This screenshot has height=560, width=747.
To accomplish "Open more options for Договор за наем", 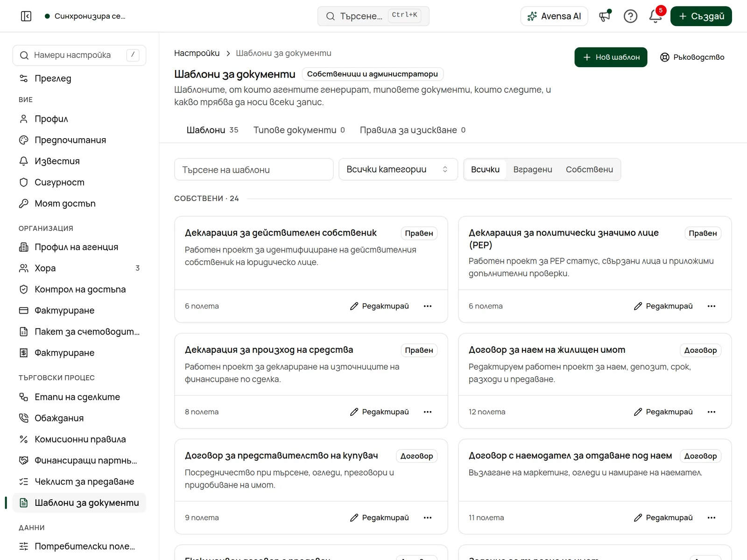I will tap(712, 412).
